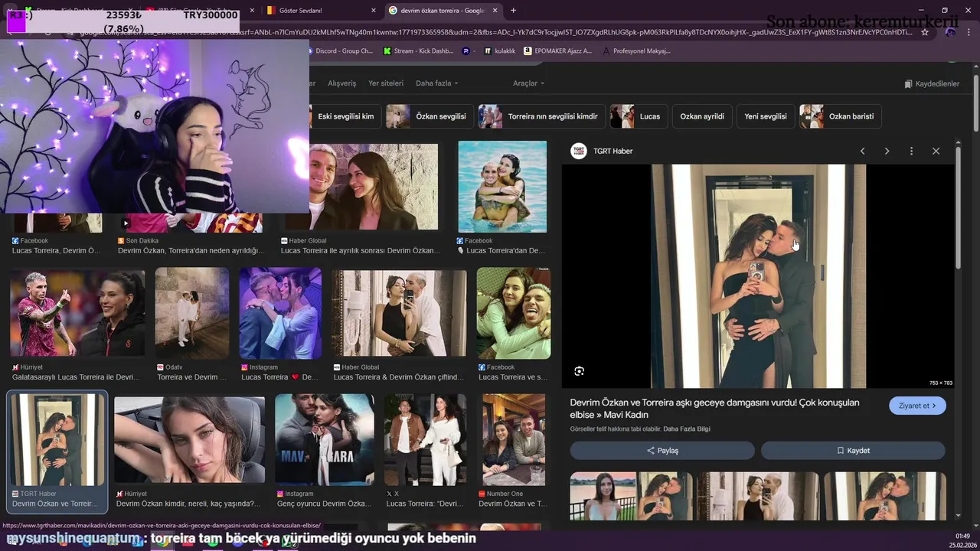The width and height of the screenshot is (980, 551).
Task: Switch to the Yer siteleri search tab
Action: pyautogui.click(x=385, y=83)
